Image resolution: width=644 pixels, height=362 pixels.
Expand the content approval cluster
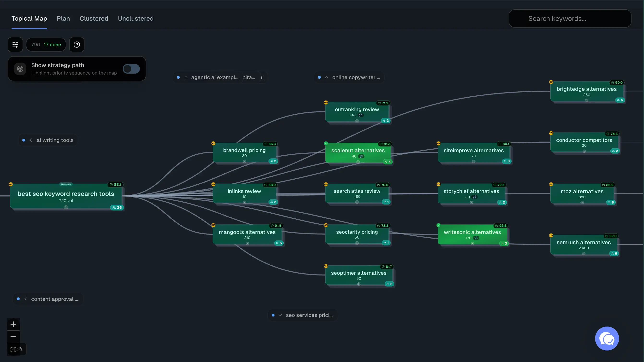[48, 299]
